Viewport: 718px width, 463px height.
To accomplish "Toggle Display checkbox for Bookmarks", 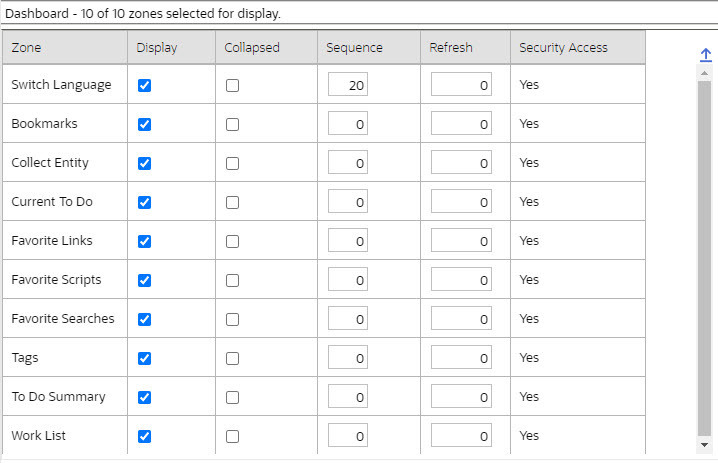I will 144,125.
